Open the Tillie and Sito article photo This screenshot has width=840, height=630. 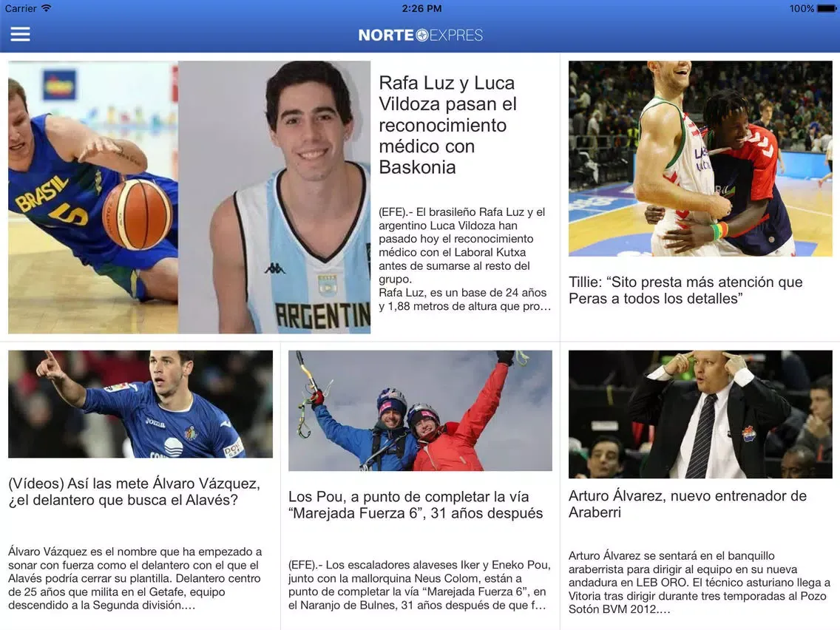coord(700,158)
